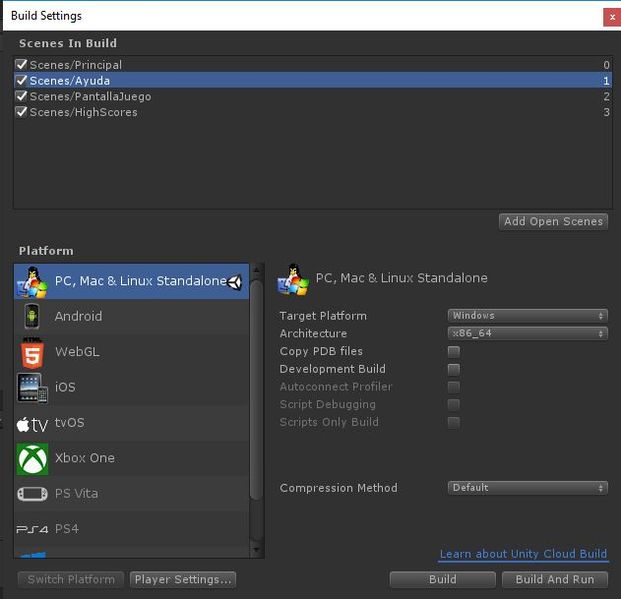The height and width of the screenshot is (599, 621).
Task: Select the Xbox One logo icon
Action: point(32,459)
